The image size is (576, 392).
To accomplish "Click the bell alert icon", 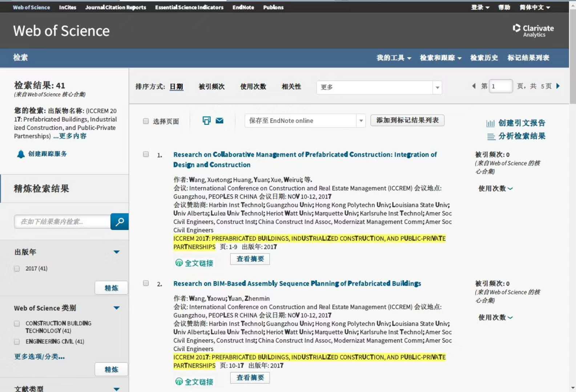I will 21,154.
